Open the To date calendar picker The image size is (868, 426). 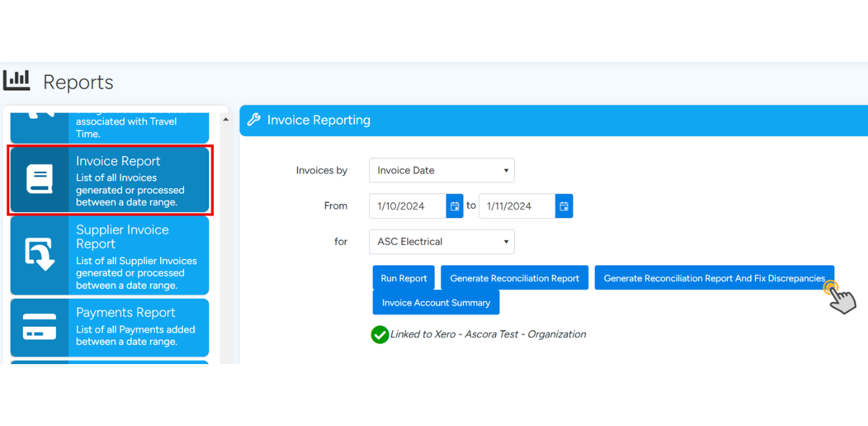564,206
